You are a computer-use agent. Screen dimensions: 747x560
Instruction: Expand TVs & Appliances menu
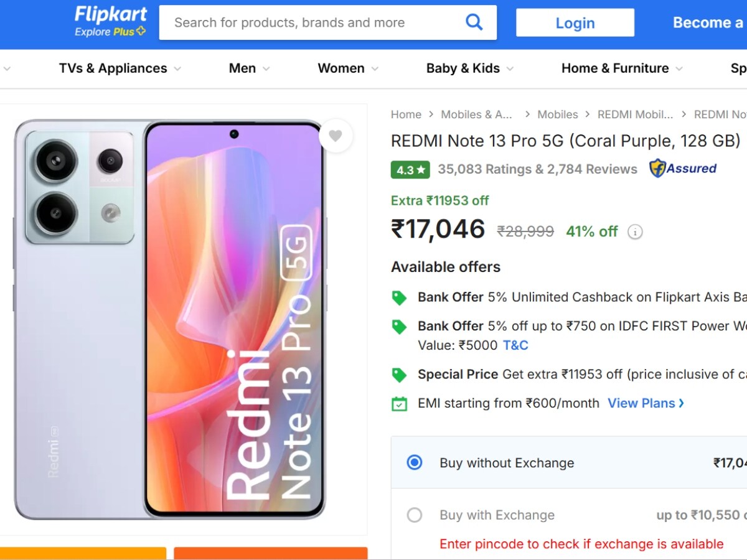(x=120, y=68)
